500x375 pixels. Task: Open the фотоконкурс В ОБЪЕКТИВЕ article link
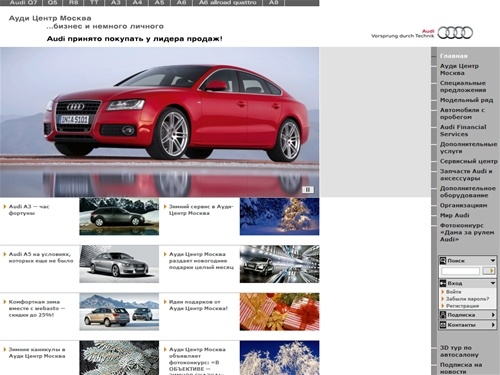point(197,361)
